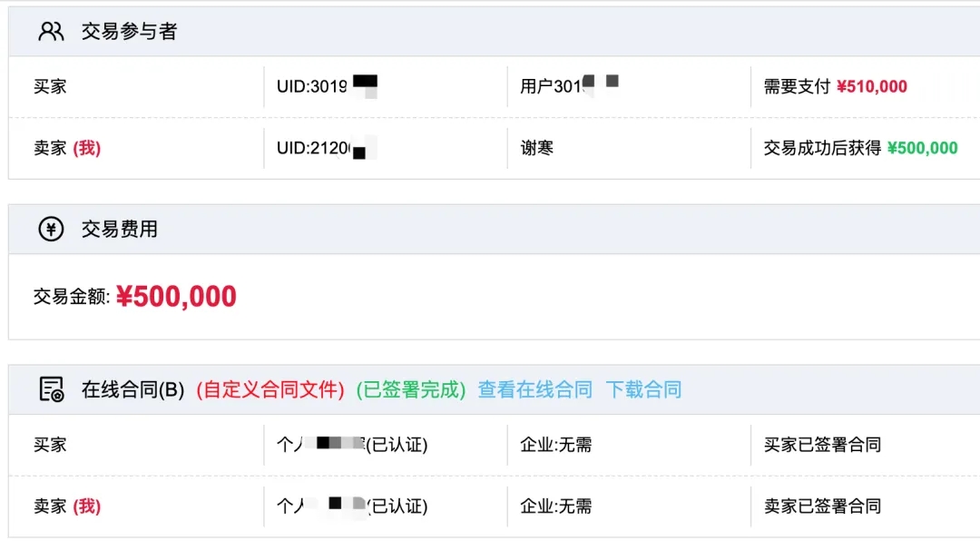Click the 交易费用 section heading

119,230
